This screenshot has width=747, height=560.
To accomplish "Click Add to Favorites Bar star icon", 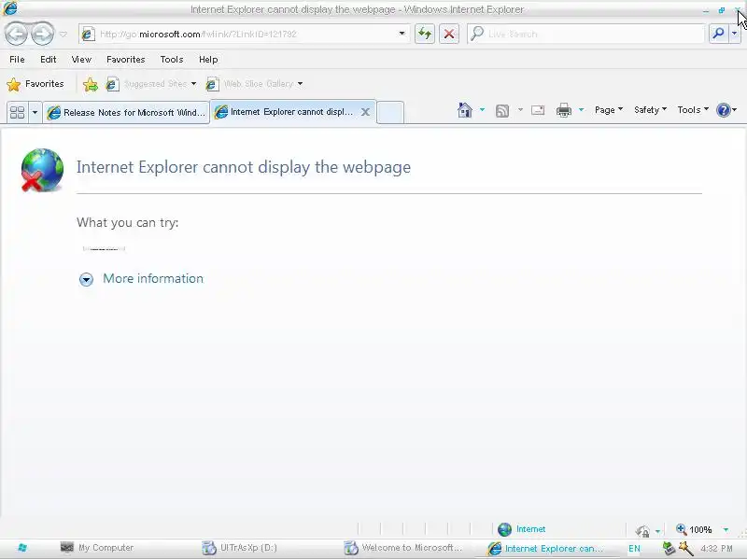I will (90, 84).
